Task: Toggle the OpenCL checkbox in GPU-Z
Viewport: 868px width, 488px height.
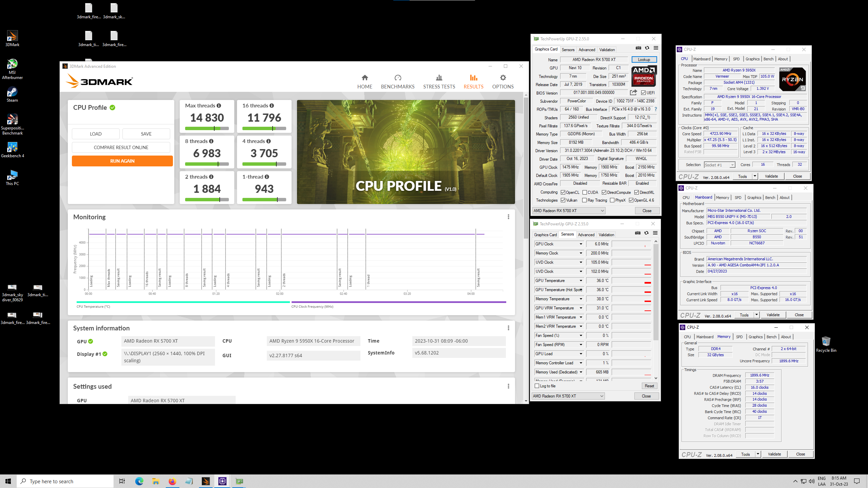Action: (563, 192)
